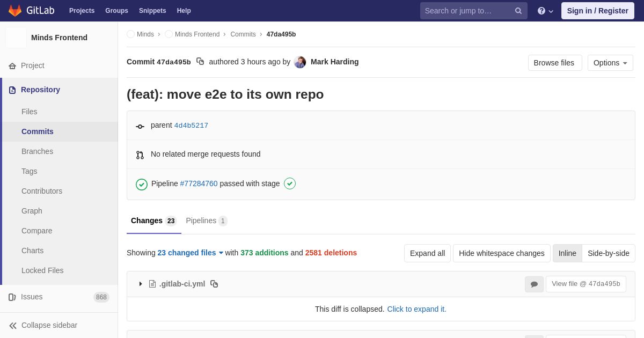Click Mark Harding's avatar

click(300, 62)
